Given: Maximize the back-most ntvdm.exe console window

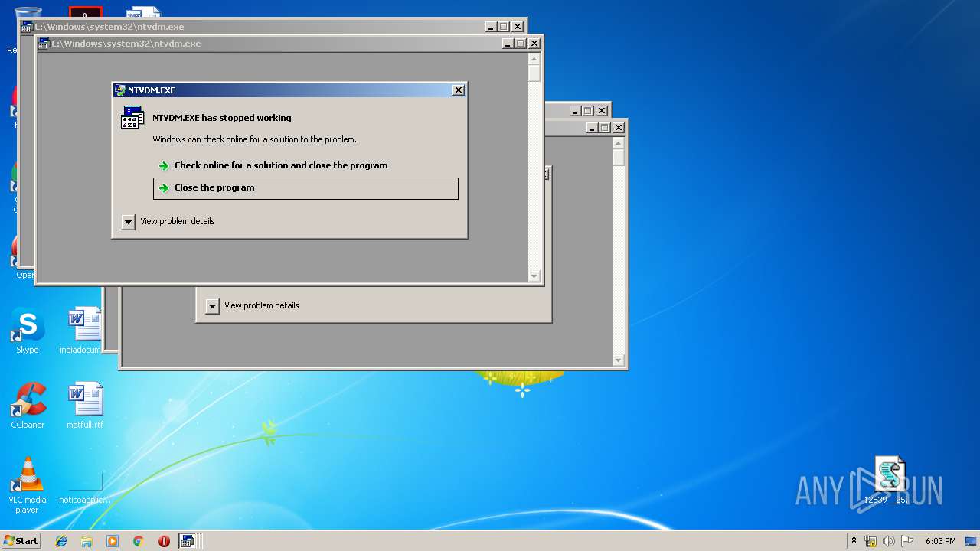Looking at the screenshot, I should point(504,27).
